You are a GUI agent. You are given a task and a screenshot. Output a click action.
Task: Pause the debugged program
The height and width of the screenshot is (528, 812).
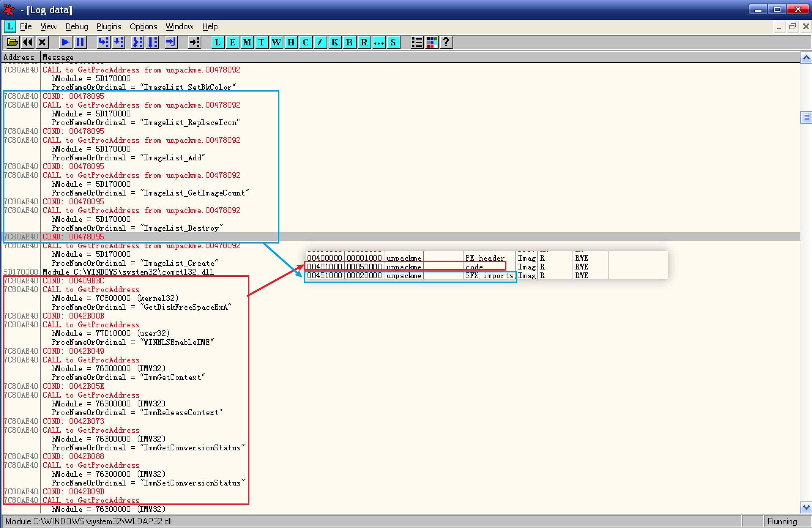(x=80, y=42)
